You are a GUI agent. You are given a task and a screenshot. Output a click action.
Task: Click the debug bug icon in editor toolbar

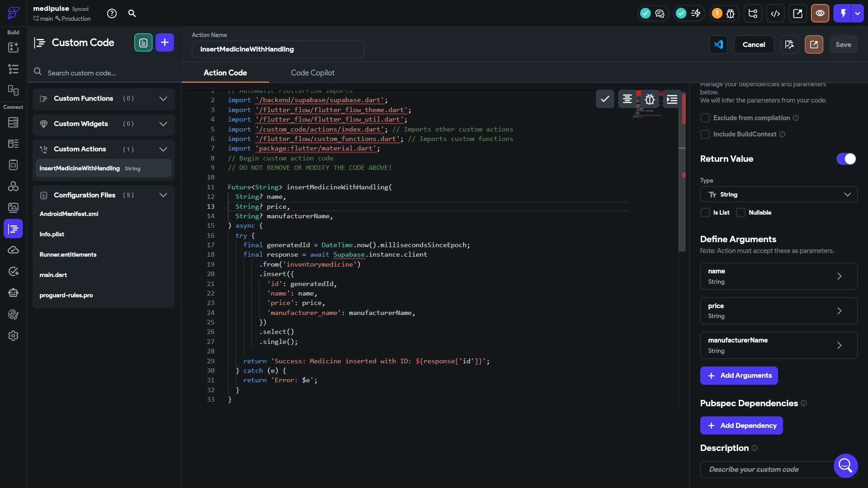click(650, 99)
